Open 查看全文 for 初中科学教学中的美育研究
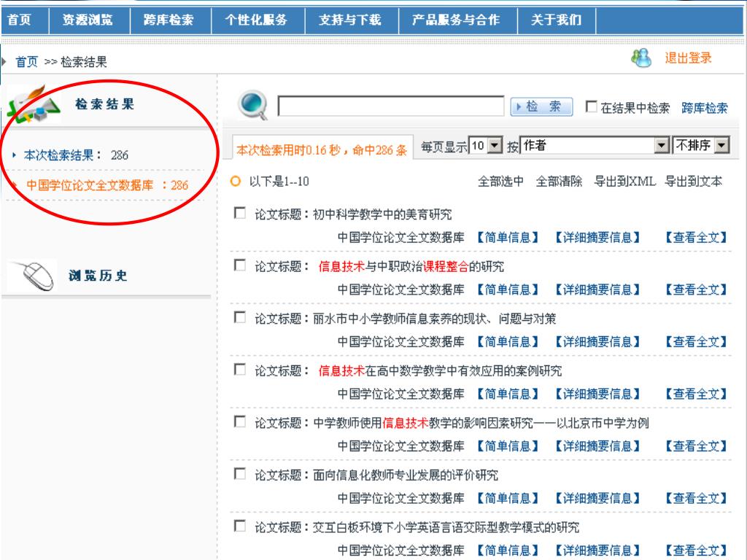 point(696,237)
